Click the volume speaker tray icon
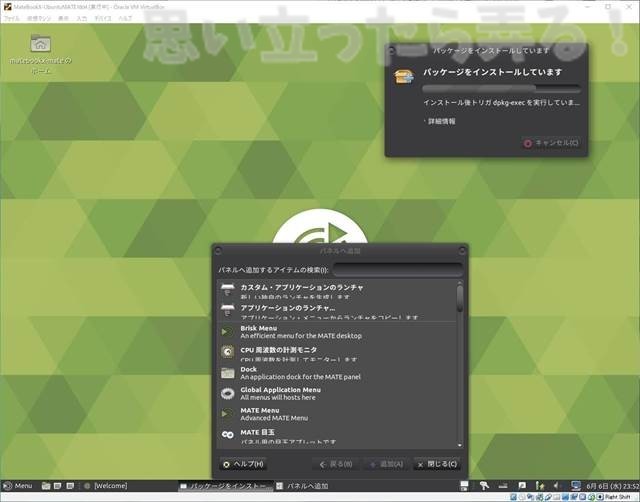Screen dimensions: 640x502 coord(556,485)
